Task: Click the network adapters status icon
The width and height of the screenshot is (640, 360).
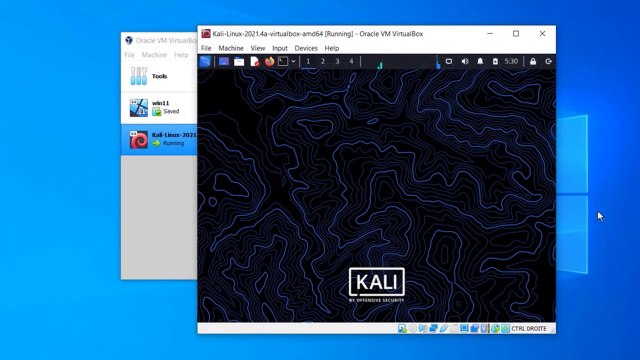Action: click(x=433, y=328)
